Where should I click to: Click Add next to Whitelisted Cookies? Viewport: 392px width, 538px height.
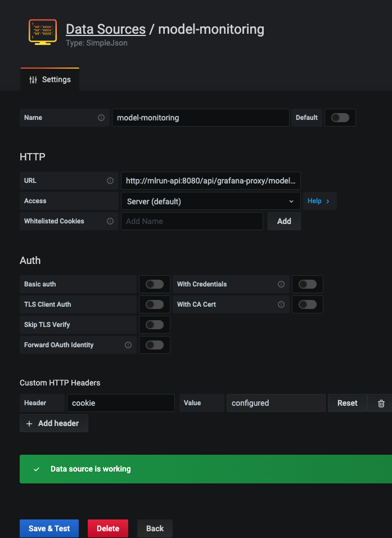[x=285, y=221]
